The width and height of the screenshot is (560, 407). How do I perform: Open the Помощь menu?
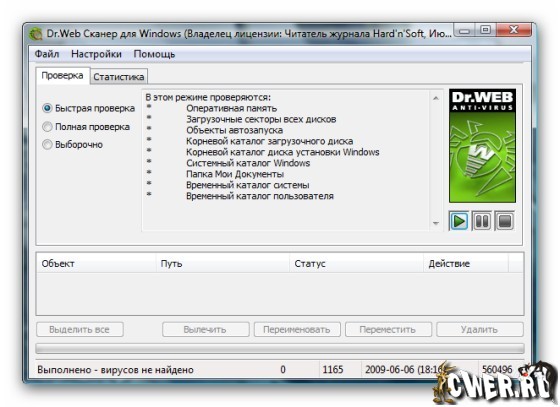pos(154,54)
